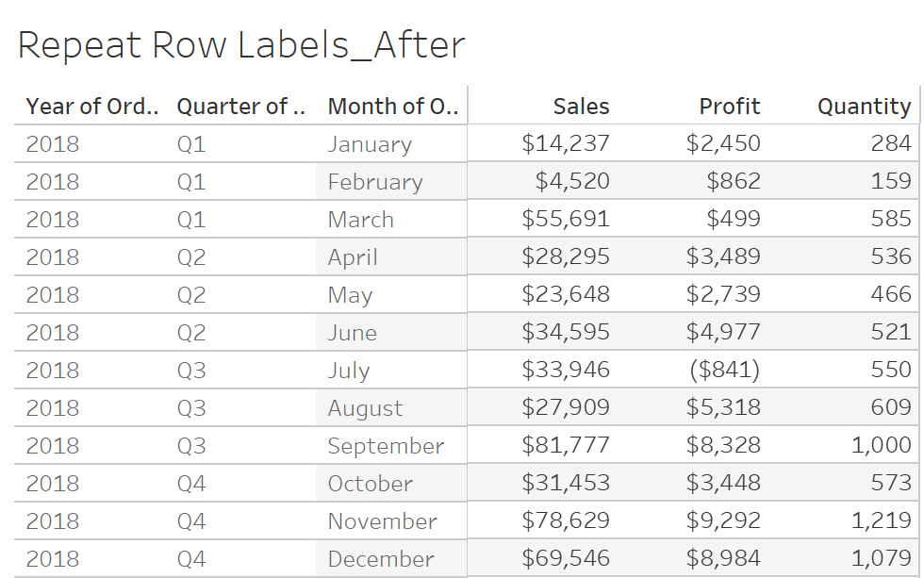This screenshot has width=924, height=578.
Task: Click the Q4 label in December row
Action: pyautogui.click(x=191, y=559)
